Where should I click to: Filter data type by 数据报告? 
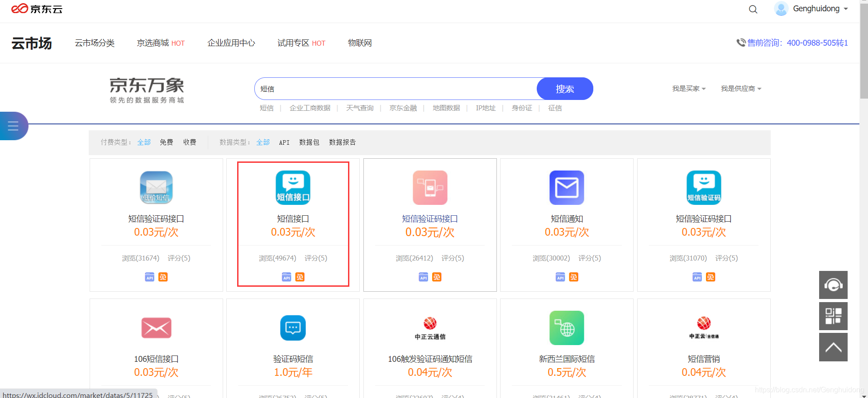click(x=343, y=142)
